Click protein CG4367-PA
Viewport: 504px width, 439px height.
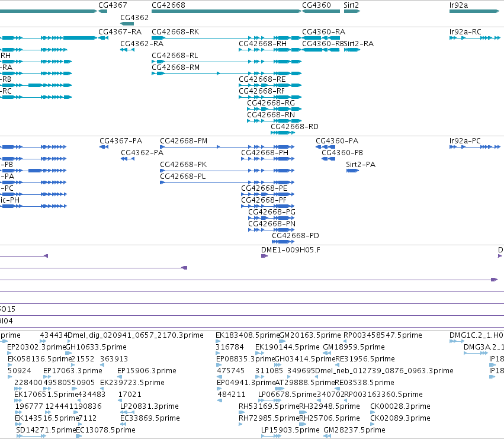[x=104, y=147]
